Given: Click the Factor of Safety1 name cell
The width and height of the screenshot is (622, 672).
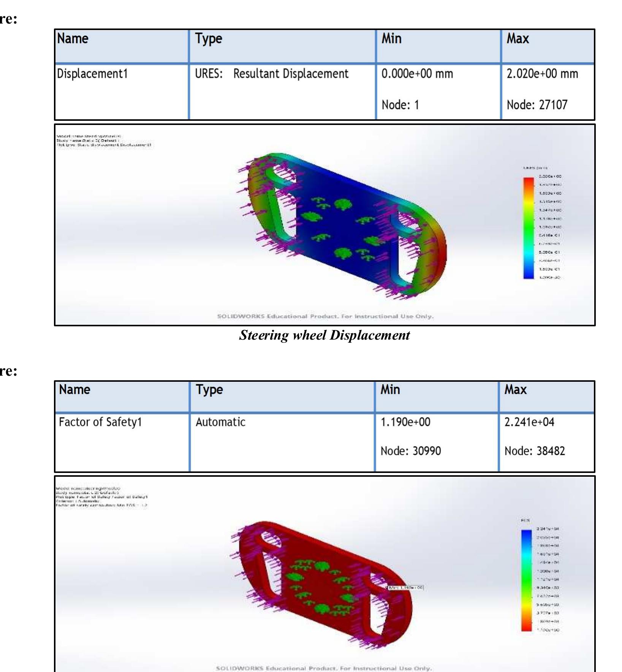Looking at the screenshot, I should 100,422.
